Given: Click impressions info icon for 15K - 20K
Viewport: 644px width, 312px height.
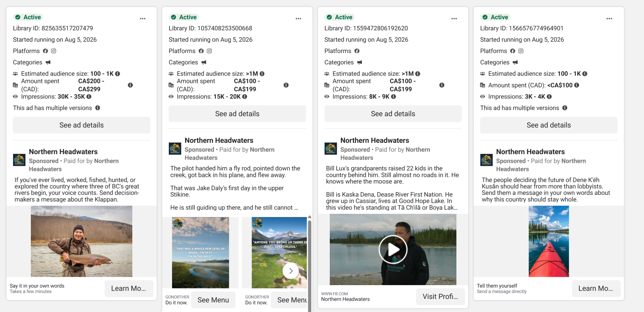Looking at the screenshot, I should coord(245,97).
